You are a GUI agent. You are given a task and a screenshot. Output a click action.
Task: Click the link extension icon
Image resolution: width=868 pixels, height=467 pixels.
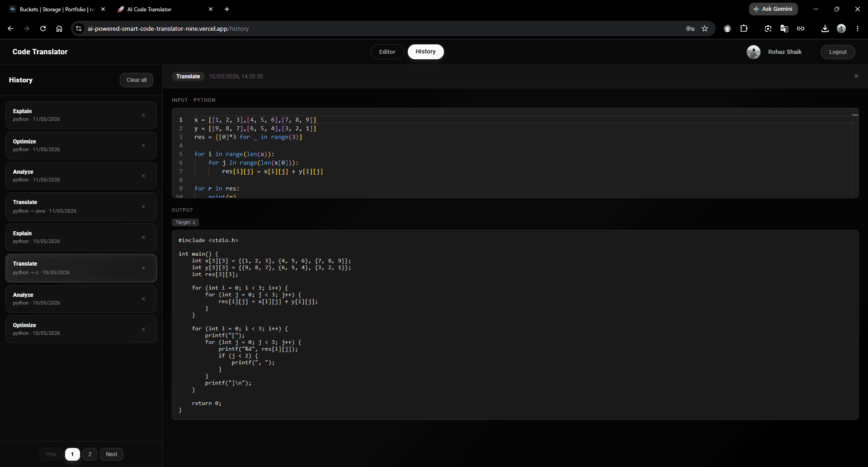(801, 29)
